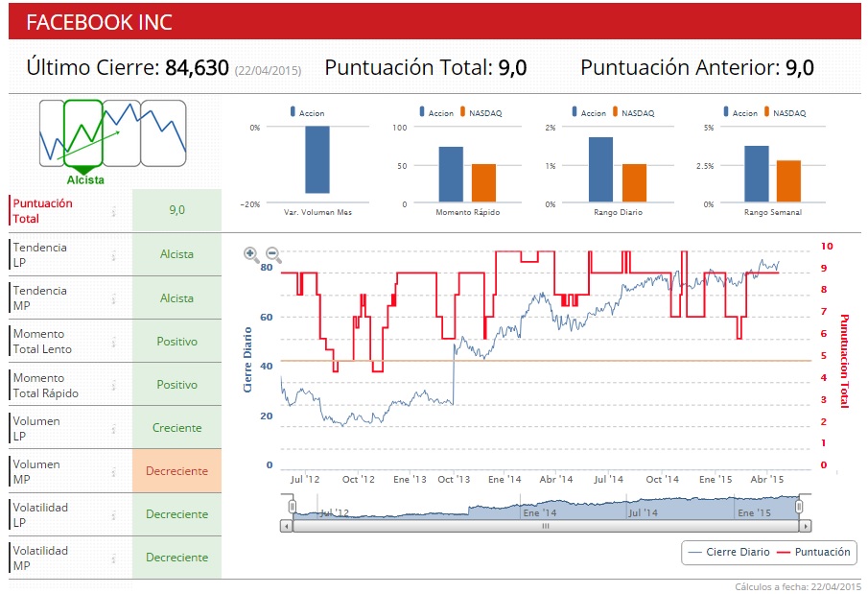The height and width of the screenshot is (594, 868).
Task: Click the Ene '14 navigator label
Action: coord(540,513)
